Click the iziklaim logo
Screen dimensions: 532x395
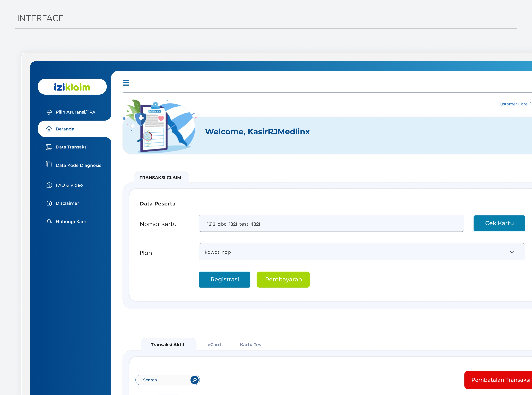72,87
